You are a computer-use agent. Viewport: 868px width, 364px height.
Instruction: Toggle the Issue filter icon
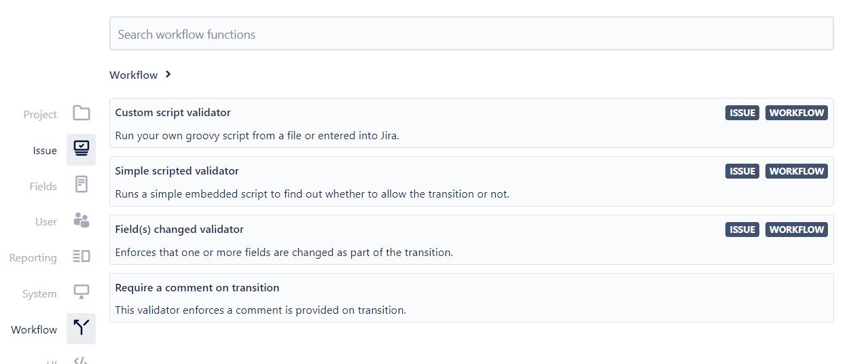[82, 149]
